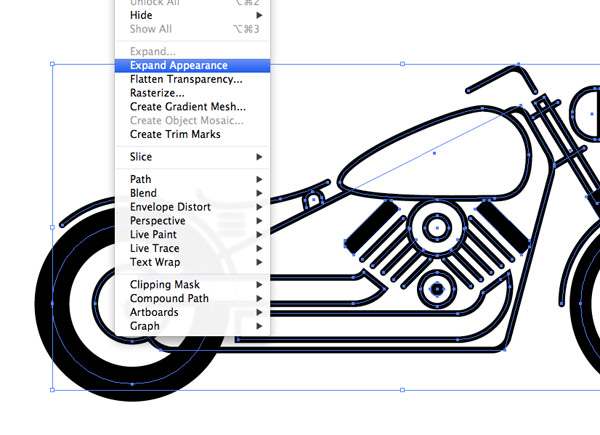Open the Live Trace submenu
Screen dimensions: 600x435
(192, 248)
